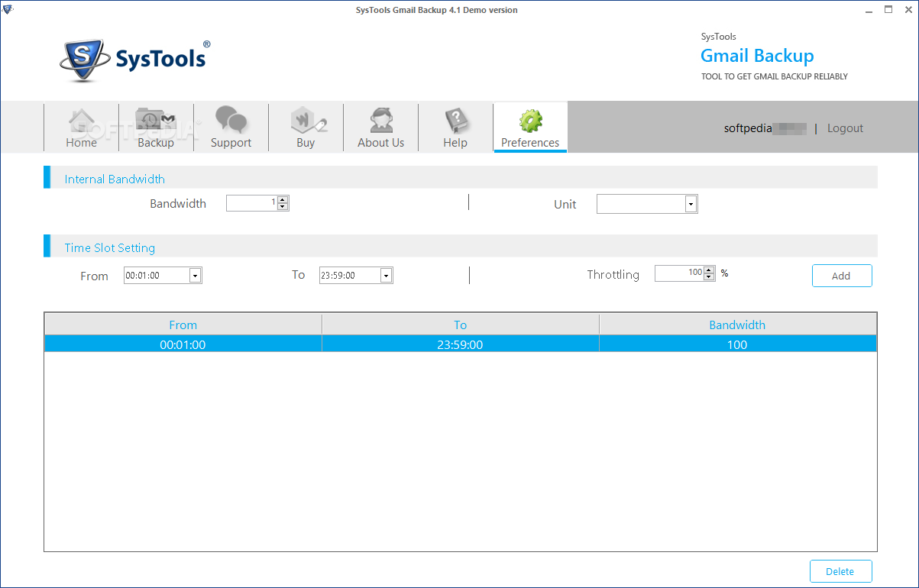This screenshot has height=588, width=919.
Task: Open the From time dropdown arrow
Action: point(195,276)
